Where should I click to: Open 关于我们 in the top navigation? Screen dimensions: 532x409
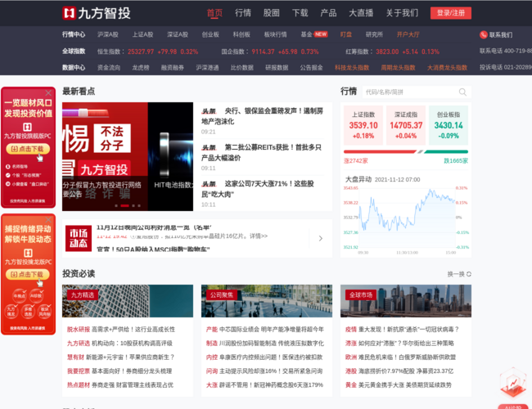402,13
